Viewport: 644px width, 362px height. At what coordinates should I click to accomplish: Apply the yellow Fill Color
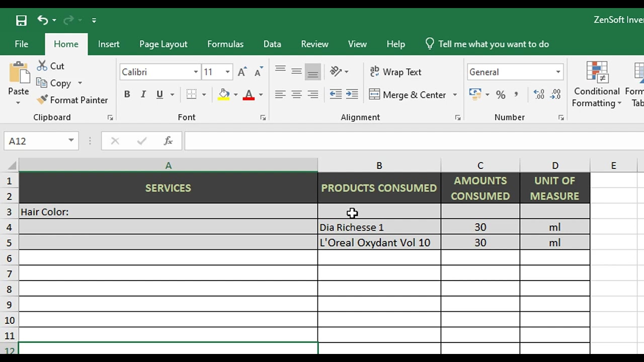(x=224, y=95)
